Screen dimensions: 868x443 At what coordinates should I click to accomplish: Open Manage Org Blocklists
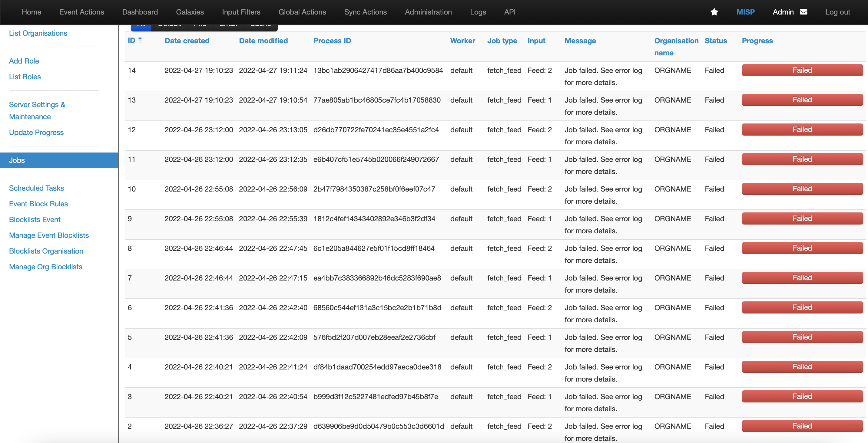pos(45,267)
